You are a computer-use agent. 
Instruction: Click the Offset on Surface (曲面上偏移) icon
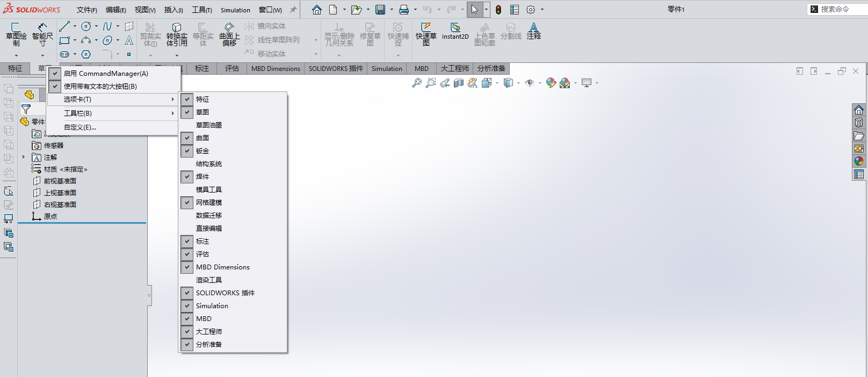(x=229, y=27)
